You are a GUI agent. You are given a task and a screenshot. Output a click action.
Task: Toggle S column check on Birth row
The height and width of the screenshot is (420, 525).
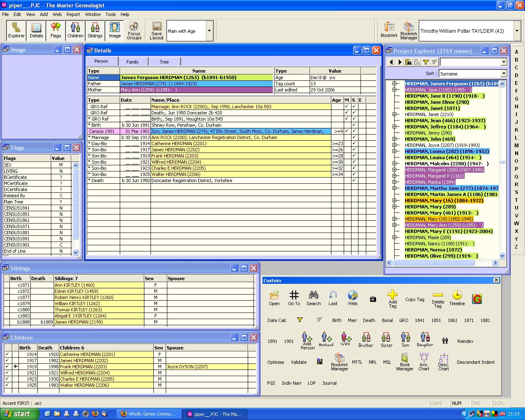354,125
